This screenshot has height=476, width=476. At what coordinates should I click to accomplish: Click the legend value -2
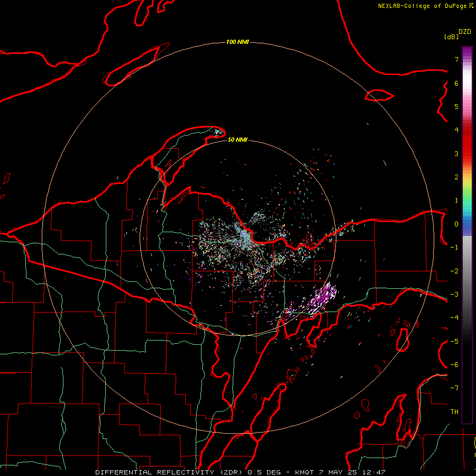[454, 271]
